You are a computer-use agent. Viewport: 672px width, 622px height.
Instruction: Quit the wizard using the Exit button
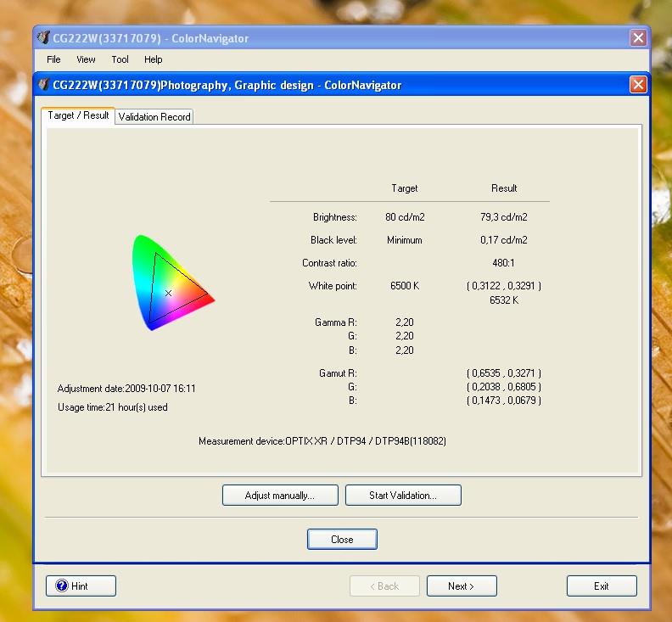pyautogui.click(x=601, y=586)
